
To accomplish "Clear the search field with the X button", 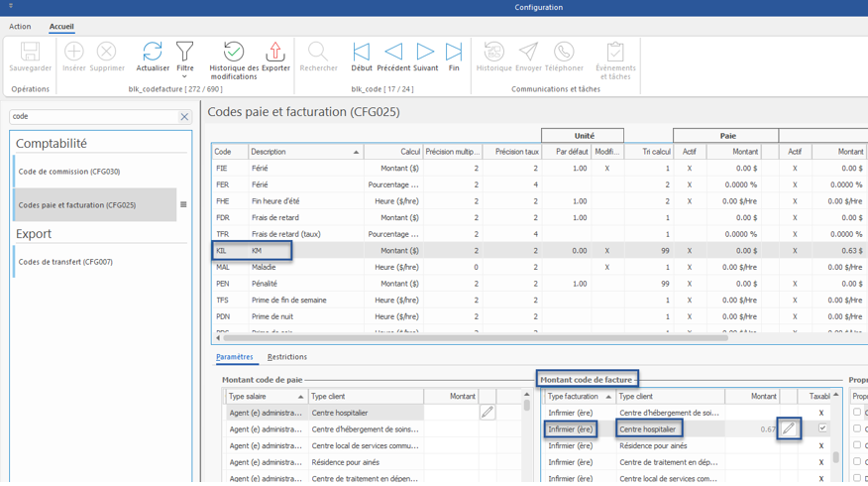I will pyautogui.click(x=184, y=117).
